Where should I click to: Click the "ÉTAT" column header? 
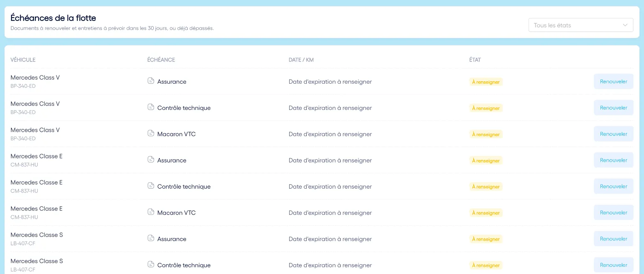(x=475, y=60)
